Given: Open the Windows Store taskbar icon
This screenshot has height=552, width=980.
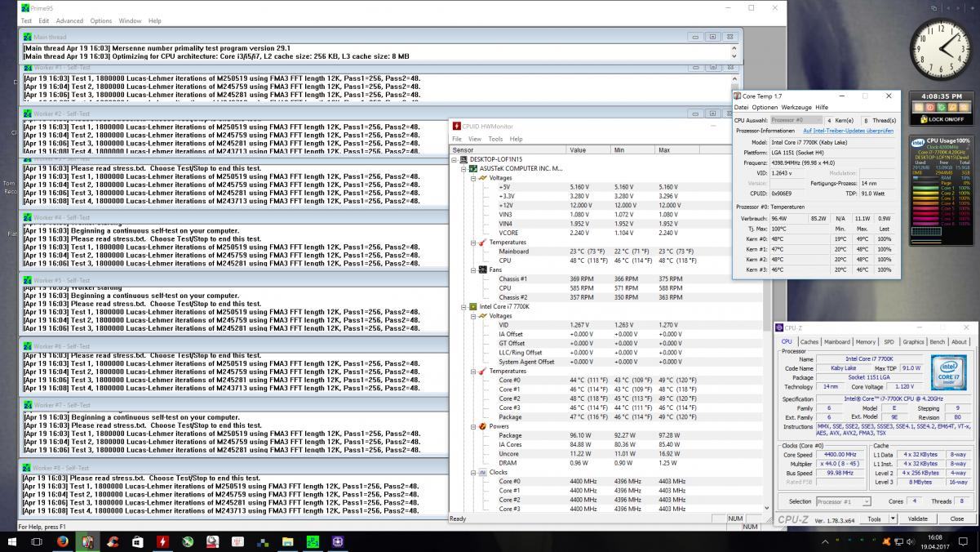Looking at the screenshot, I should pos(138,541).
